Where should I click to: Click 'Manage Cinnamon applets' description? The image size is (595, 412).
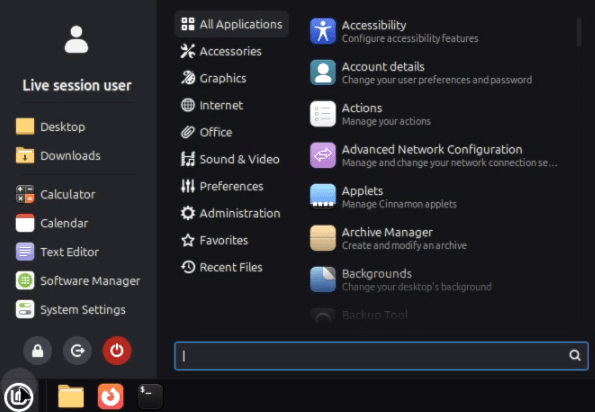(x=399, y=204)
